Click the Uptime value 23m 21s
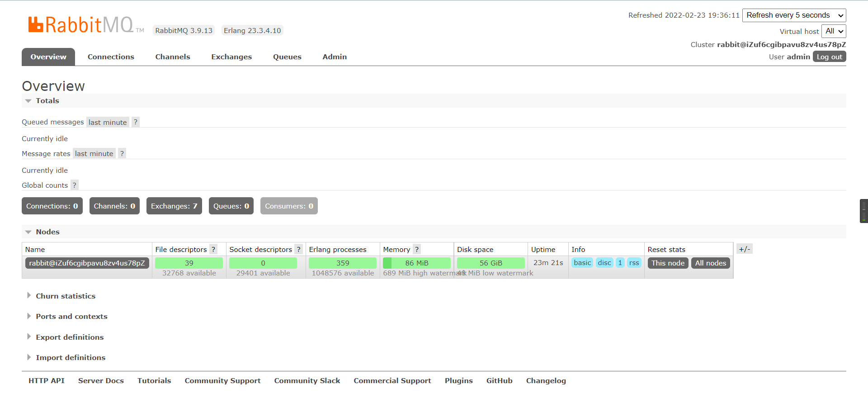The image size is (868, 408). coord(548,263)
